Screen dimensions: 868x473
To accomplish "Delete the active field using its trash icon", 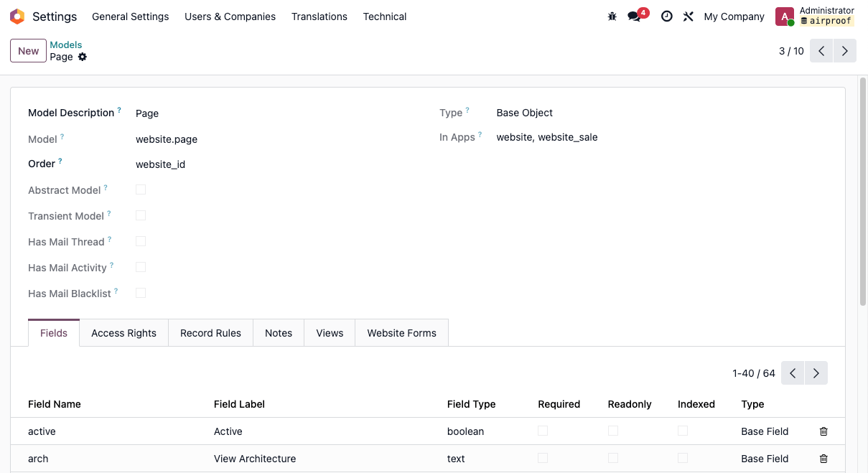I will point(823,431).
